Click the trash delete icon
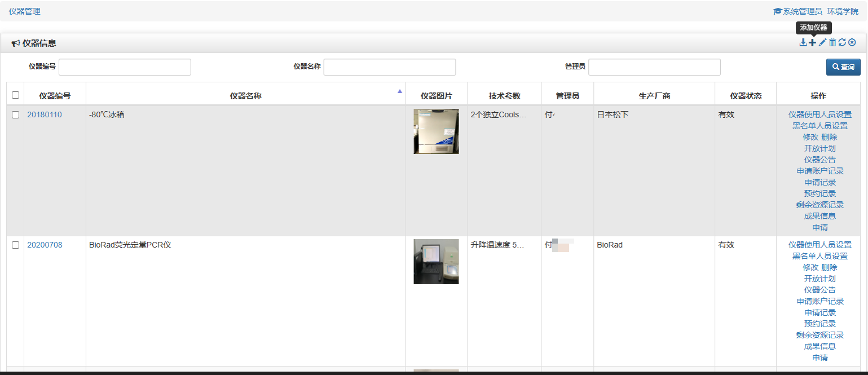The height and width of the screenshot is (375, 868). point(832,42)
